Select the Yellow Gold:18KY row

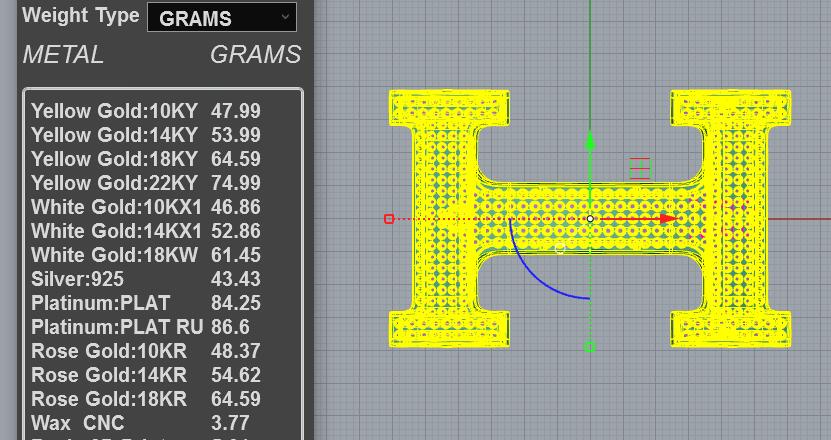tap(146, 159)
